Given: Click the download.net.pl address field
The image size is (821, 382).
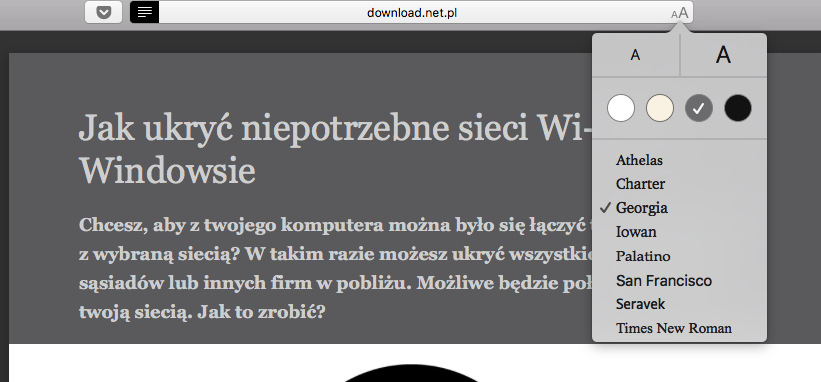Looking at the screenshot, I should [x=412, y=13].
